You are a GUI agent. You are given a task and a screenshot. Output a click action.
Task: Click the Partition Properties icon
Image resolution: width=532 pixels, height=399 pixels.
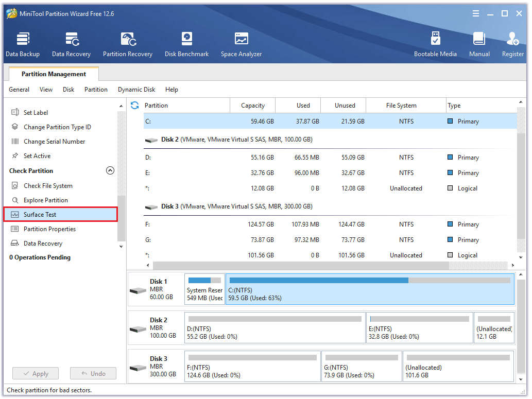tap(15, 229)
